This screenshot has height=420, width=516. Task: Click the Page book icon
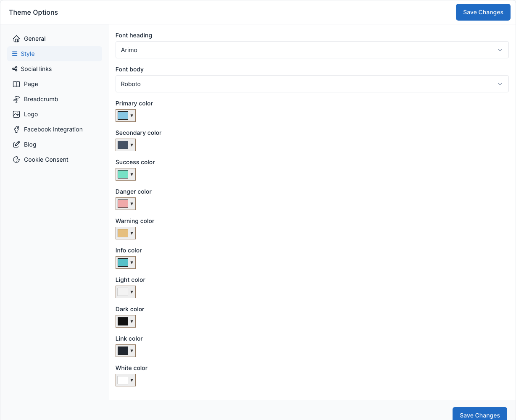16,84
